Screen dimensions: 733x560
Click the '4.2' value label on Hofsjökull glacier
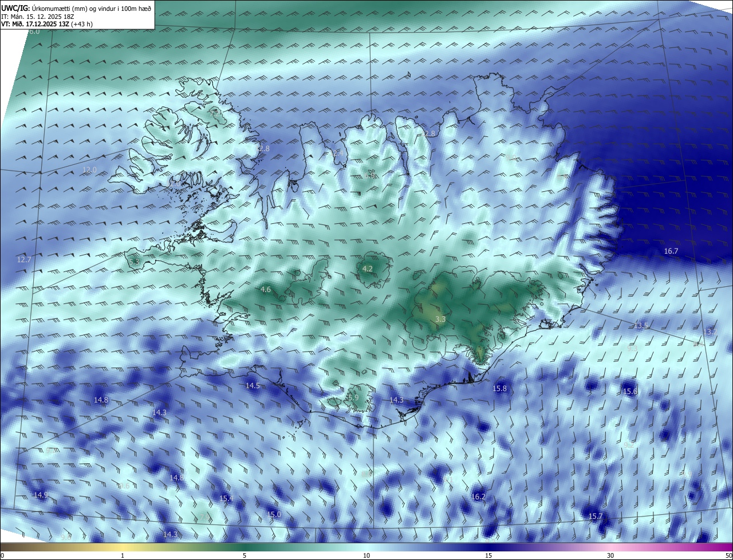click(x=368, y=269)
